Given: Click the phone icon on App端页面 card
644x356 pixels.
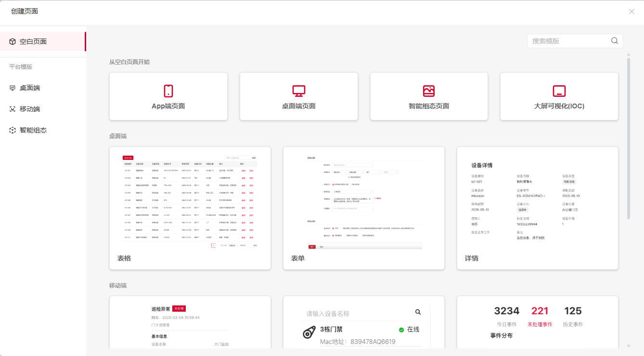Looking at the screenshot, I should [168, 91].
